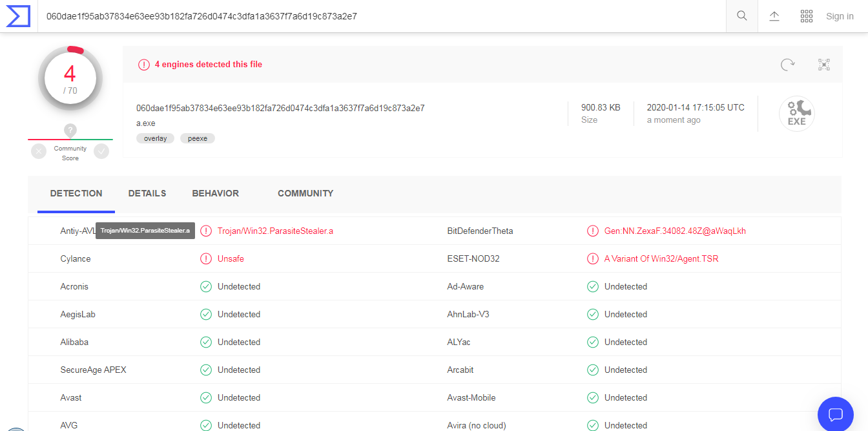Click the reanalyze refresh icon
This screenshot has width=868, height=431.
[787, 64]
